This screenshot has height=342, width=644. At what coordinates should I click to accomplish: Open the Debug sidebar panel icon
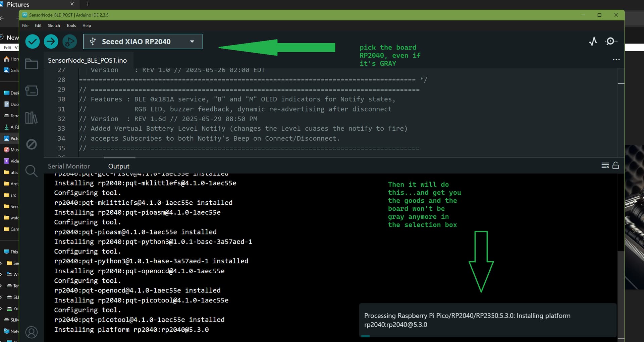click(x=32, y=144)
